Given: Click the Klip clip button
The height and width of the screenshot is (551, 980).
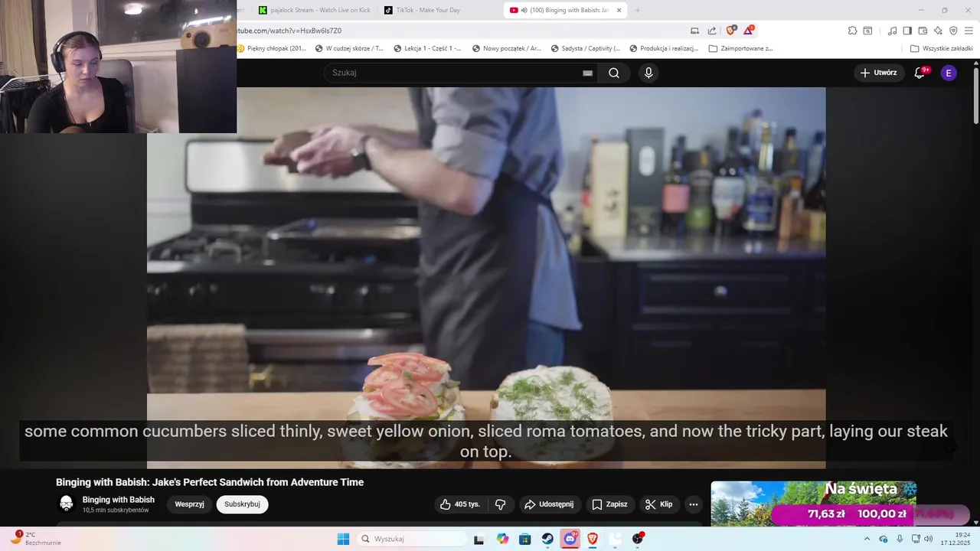Looking at the screenshot, I should [658, 504].
